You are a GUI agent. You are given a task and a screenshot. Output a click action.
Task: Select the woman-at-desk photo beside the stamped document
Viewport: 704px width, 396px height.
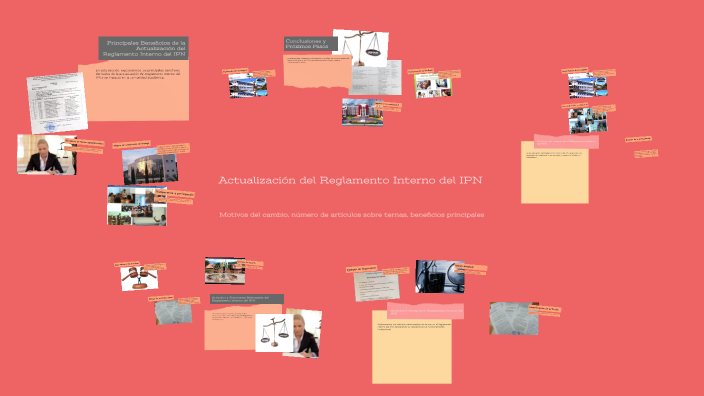coord(47,154)
